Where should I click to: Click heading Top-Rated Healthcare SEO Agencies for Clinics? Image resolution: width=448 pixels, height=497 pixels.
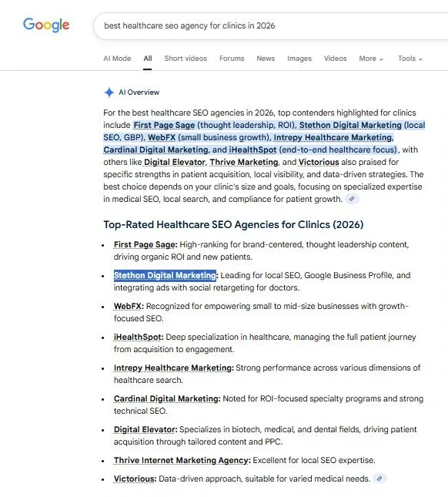[x=233, y=225]
